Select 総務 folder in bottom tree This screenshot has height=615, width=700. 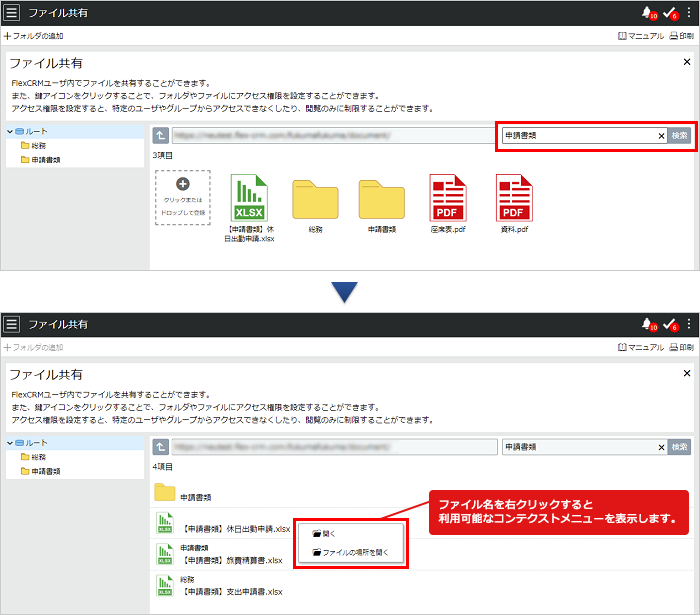(x=33, y=457)
